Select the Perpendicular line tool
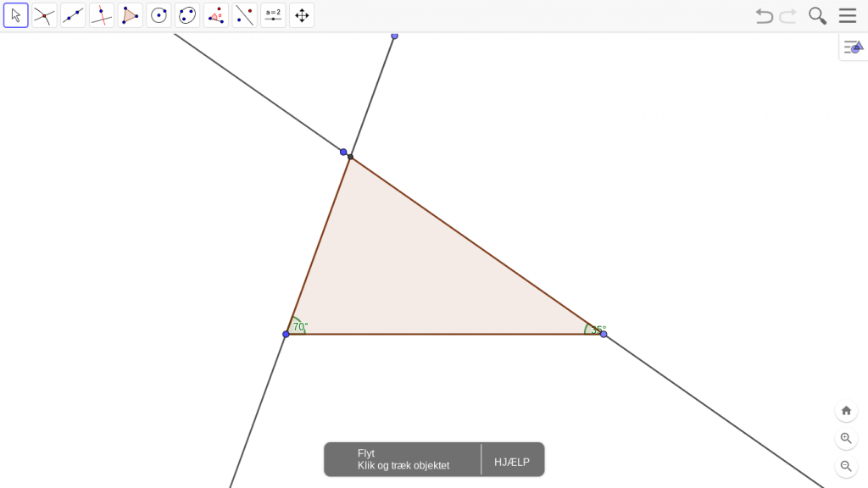Image resolution: width=868 pixels, height=488 pixels. point(102,15)
